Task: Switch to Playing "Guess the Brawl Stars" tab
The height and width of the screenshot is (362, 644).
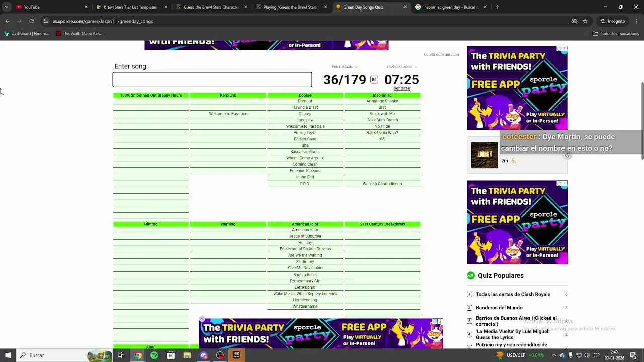Action: pos(291,7)
